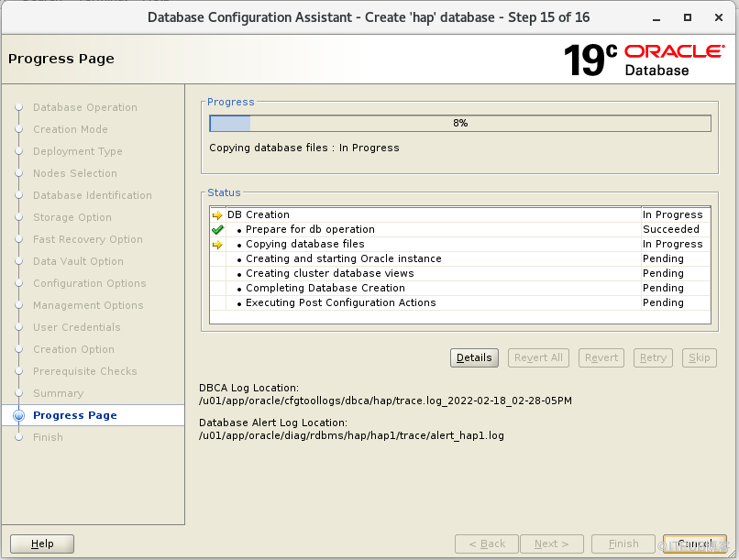
Task: Click the green checkmark beside Prepare for db operation
Action: coord(217,230)
